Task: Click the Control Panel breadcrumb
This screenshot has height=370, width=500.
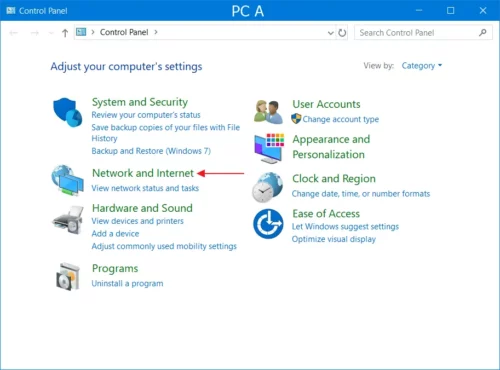Action: 124,32
